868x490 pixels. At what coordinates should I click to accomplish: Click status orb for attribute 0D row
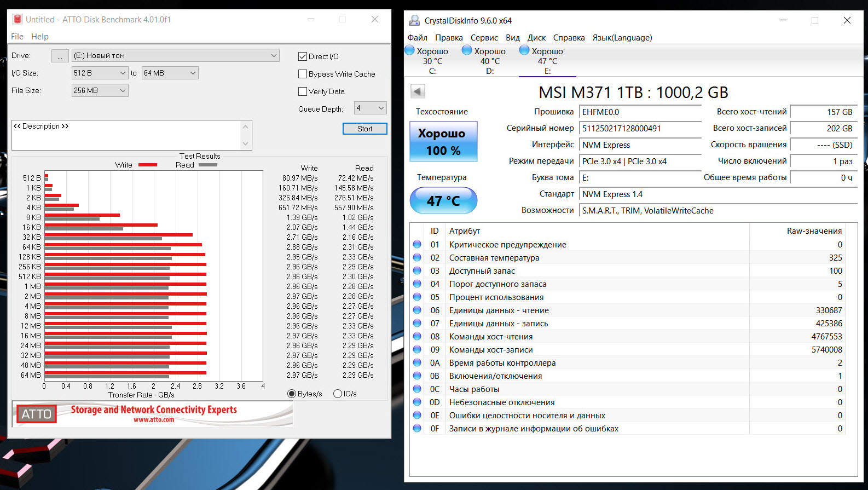point(417,402)
